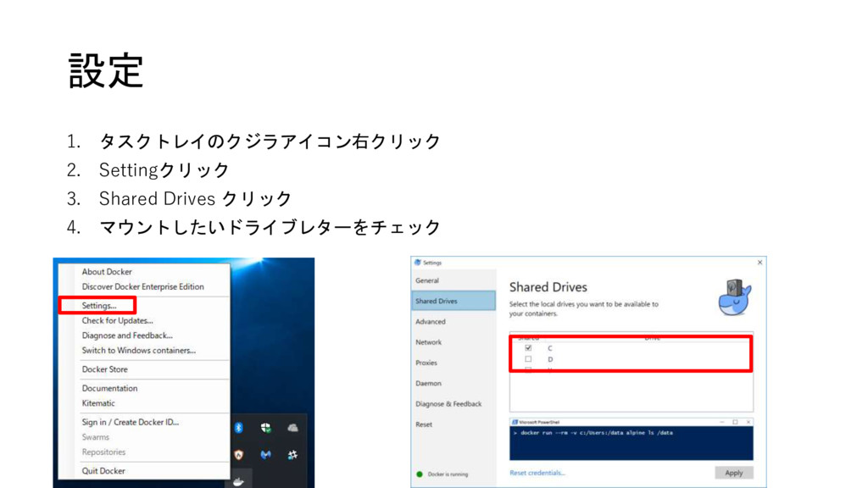Click the 'Docker is running' status text
Viewport: 868px width, 488px height.
point(448,474)
